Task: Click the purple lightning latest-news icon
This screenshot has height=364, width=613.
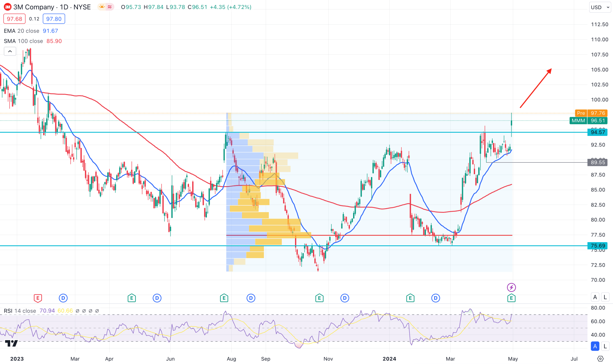Action: 511,287
